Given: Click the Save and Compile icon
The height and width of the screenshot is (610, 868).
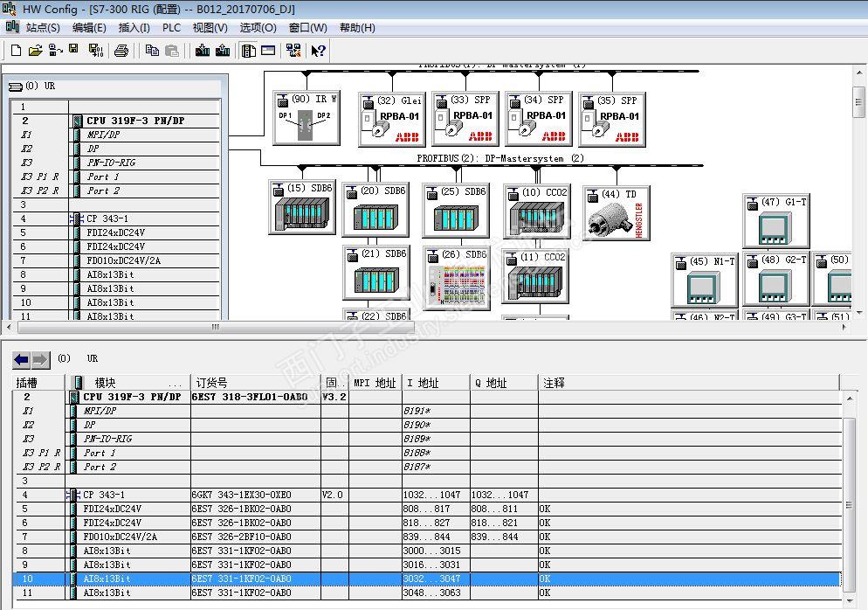Looking at the screenshot, I should [x=96, y=51].
